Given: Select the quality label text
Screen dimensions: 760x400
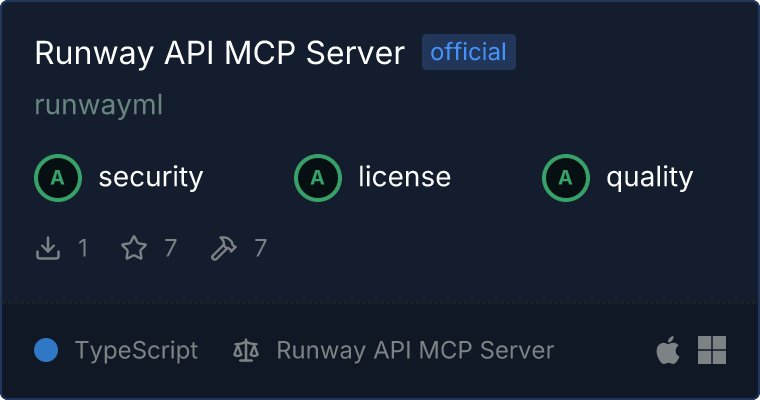Looking at the screenshot, I should 649,178.
